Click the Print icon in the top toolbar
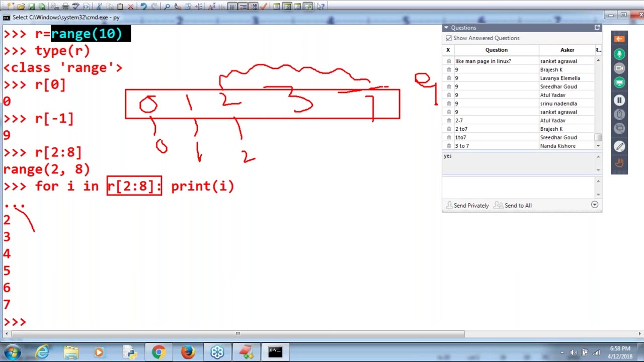644x362 pixels. (65, 7)
